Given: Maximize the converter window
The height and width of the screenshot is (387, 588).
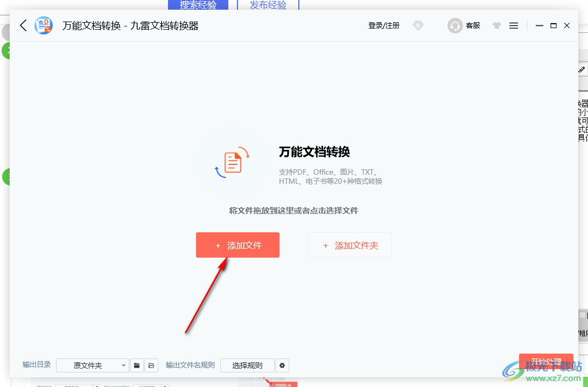Looking at the screenshot, I should pos(553,25).
